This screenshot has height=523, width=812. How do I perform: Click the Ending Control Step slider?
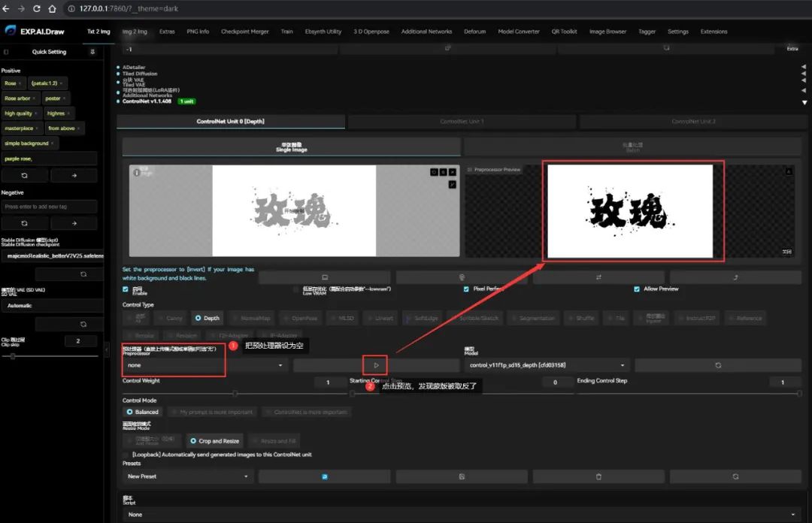(x=689, y=394)
